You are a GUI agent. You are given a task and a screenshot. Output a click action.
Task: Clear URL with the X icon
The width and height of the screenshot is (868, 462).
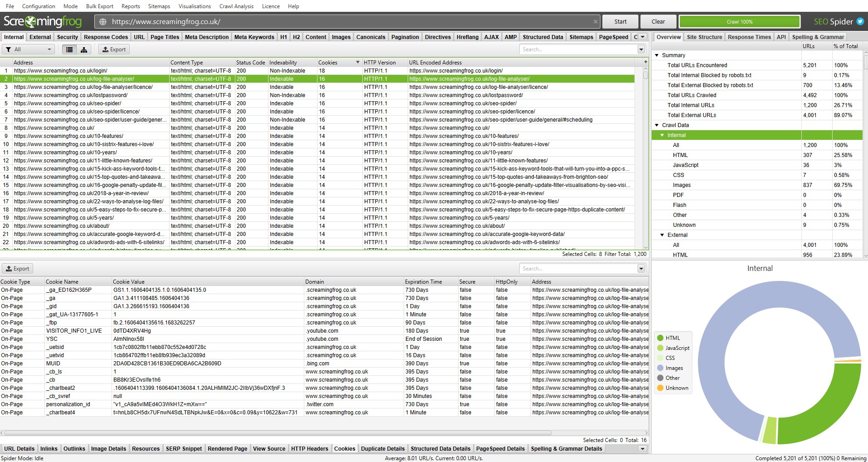tap(595, 22)
